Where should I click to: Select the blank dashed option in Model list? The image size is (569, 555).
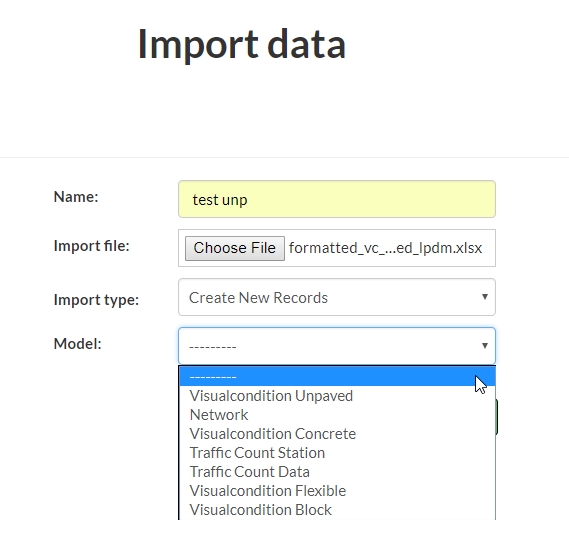[x=337, y=376]
